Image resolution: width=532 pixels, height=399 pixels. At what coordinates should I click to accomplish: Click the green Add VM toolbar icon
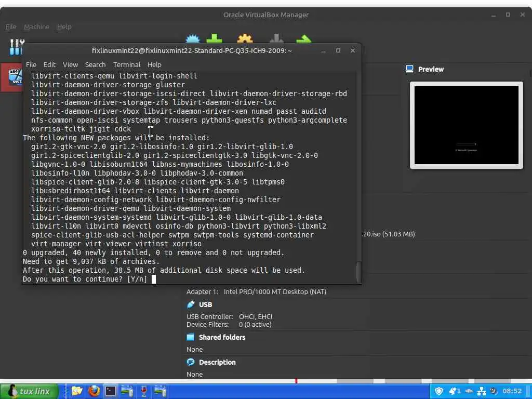(215, 39)
